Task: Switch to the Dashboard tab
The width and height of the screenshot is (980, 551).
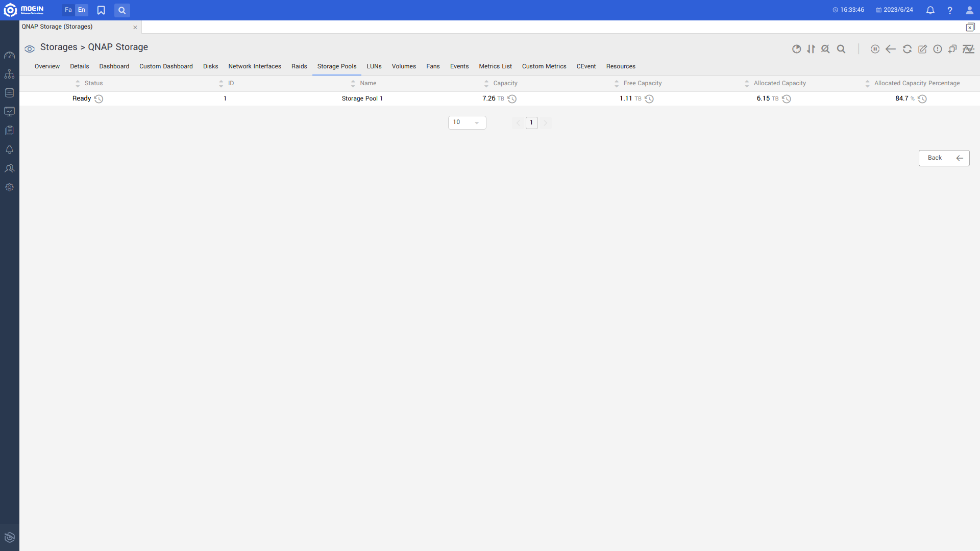Action: click(114, 66)
